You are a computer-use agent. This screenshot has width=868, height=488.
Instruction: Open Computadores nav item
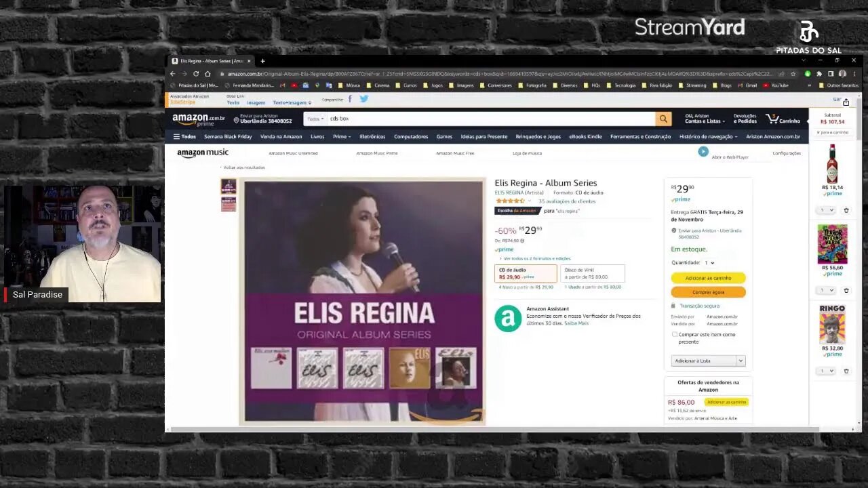(411, 136)
